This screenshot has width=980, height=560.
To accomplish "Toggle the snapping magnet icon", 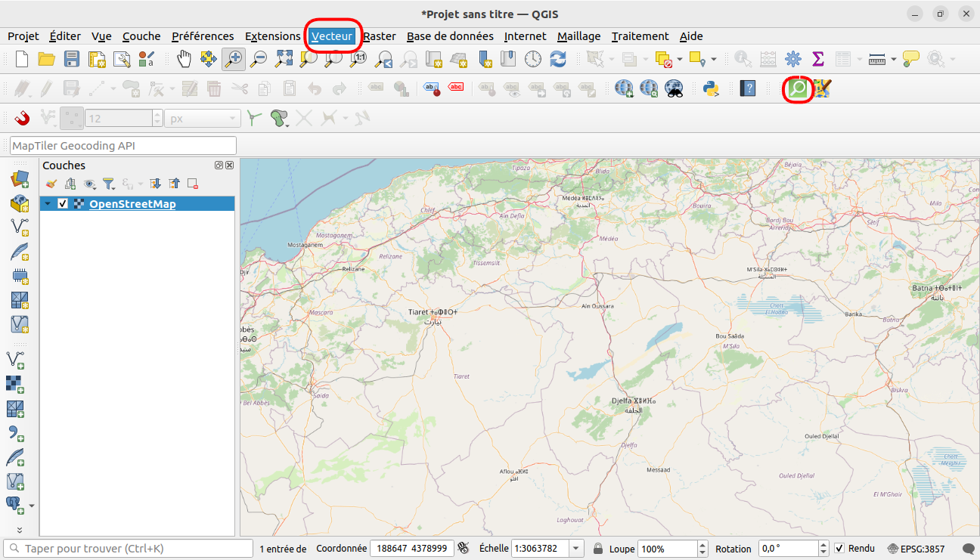I will point(22,118).
